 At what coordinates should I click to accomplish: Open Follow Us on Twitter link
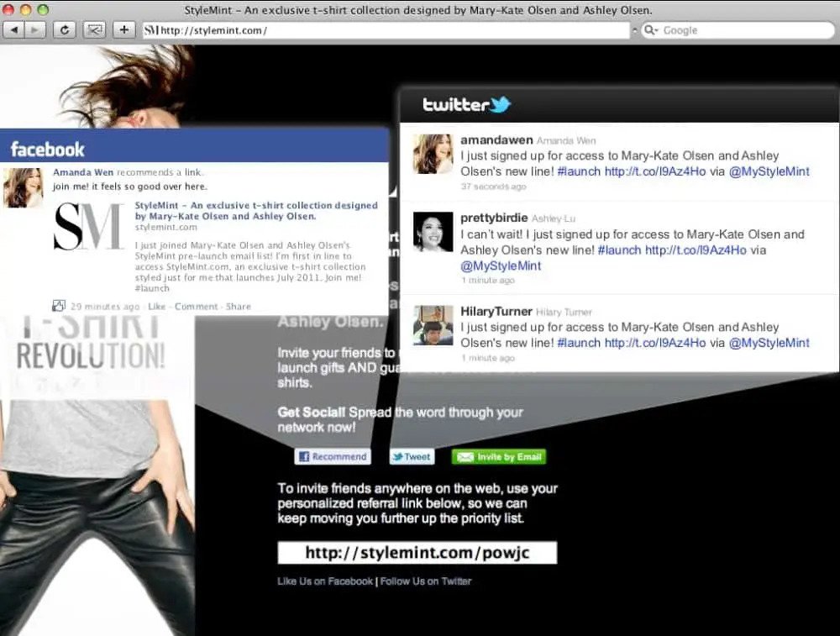coord(425,581)
